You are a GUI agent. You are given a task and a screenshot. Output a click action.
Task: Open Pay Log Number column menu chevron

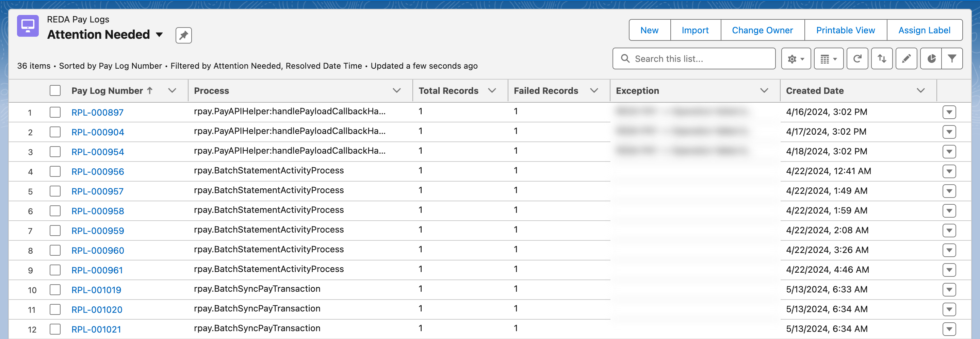(x=172, y=90)
